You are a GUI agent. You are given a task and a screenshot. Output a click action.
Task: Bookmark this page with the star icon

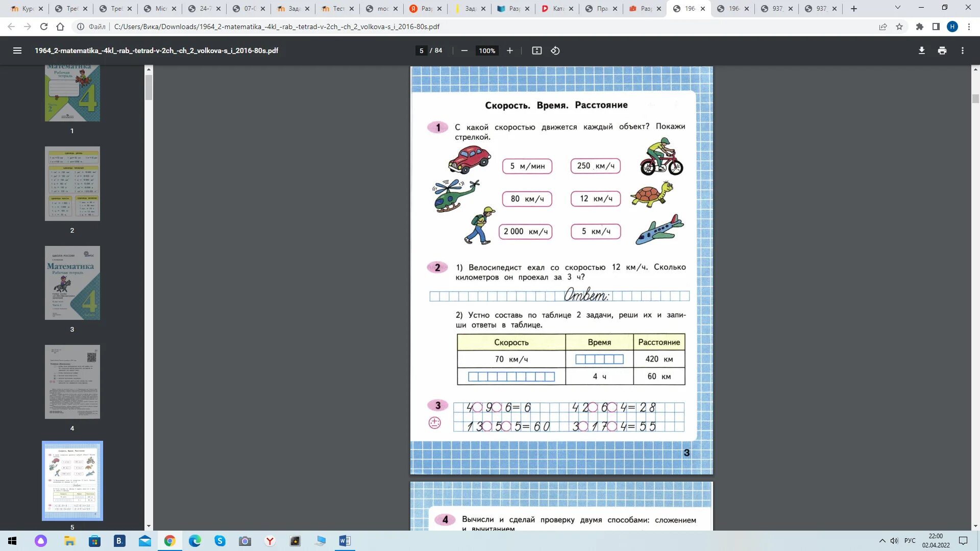pos(899,27)
